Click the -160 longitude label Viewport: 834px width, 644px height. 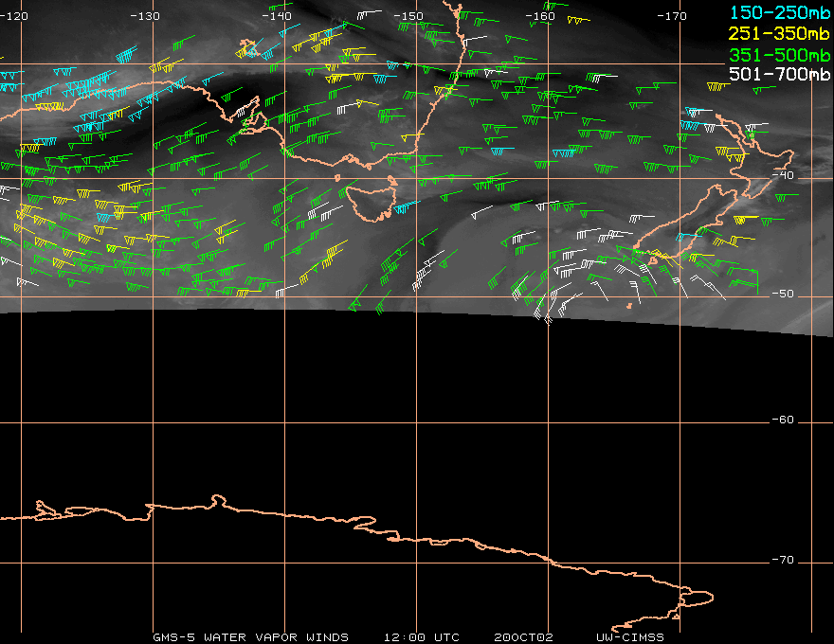pos(540,16)
